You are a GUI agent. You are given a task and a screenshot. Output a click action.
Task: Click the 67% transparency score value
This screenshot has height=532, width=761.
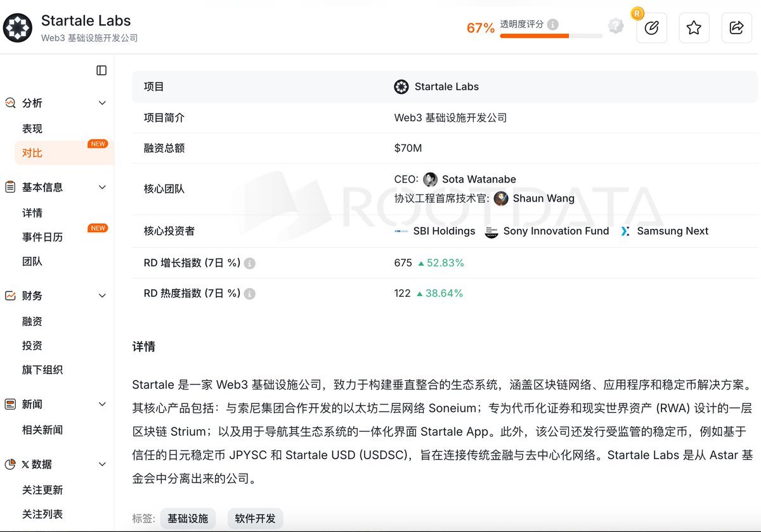(x=481, y=28)
